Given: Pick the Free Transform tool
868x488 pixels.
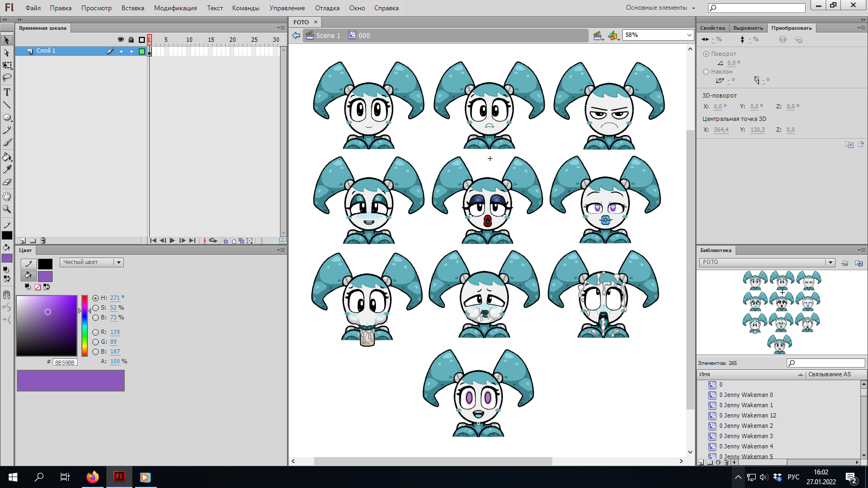Looking at the screenshot, I should click(x=7, y=65).
